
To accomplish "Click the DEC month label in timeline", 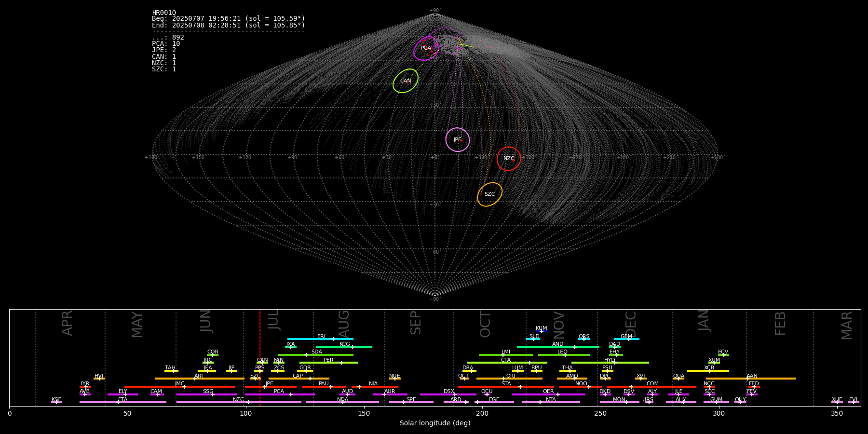I will (x=631, y=324).
